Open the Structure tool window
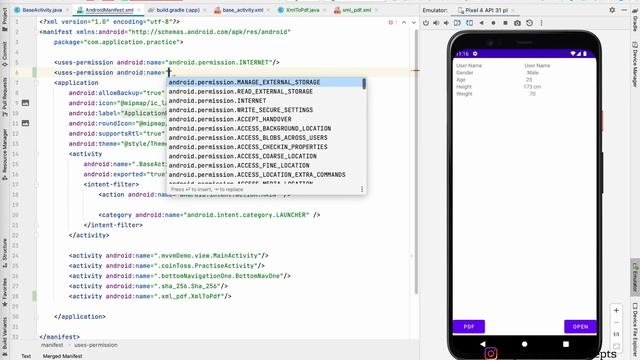Image resolution: width=640 pixels, height=360 pixels. click(x=4, y=253)
